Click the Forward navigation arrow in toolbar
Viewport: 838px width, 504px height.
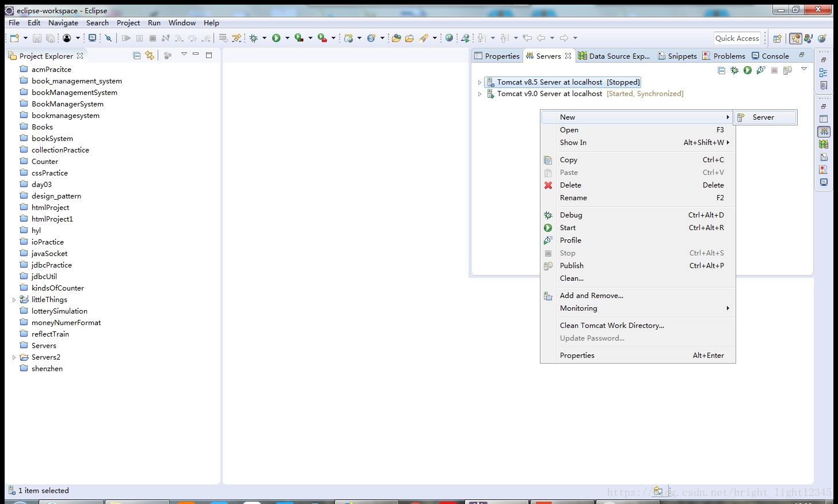(x=564, y=38)
